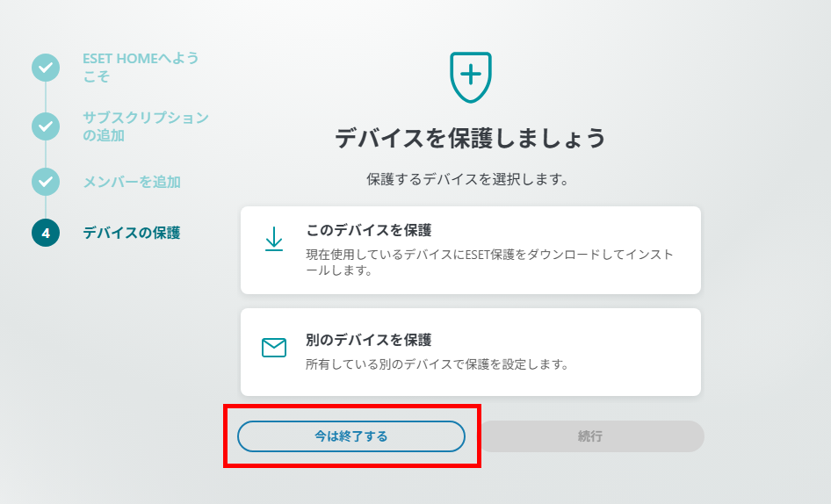
Task: Select the デバイスの保護 step label
Action: point(132,233)
